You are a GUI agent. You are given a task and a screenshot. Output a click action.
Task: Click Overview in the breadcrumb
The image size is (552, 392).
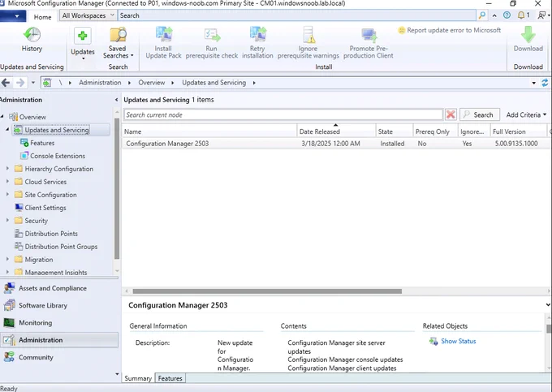click(151, 83)
